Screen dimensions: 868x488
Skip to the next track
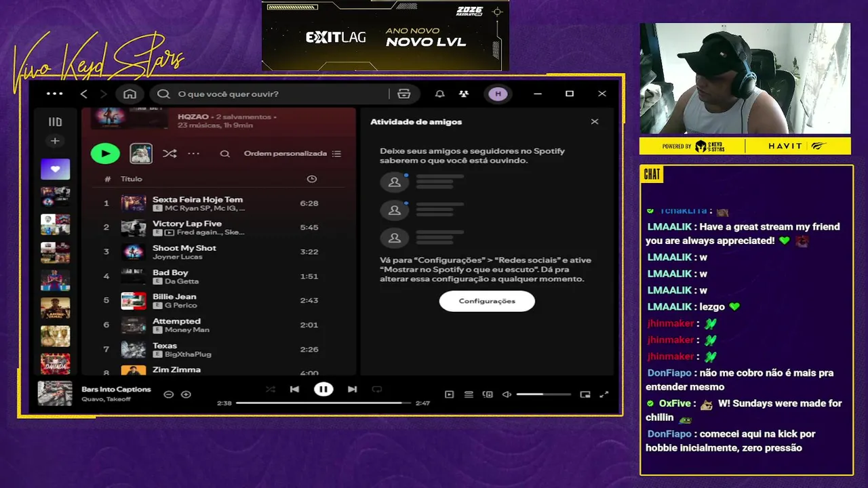point(352,389)
